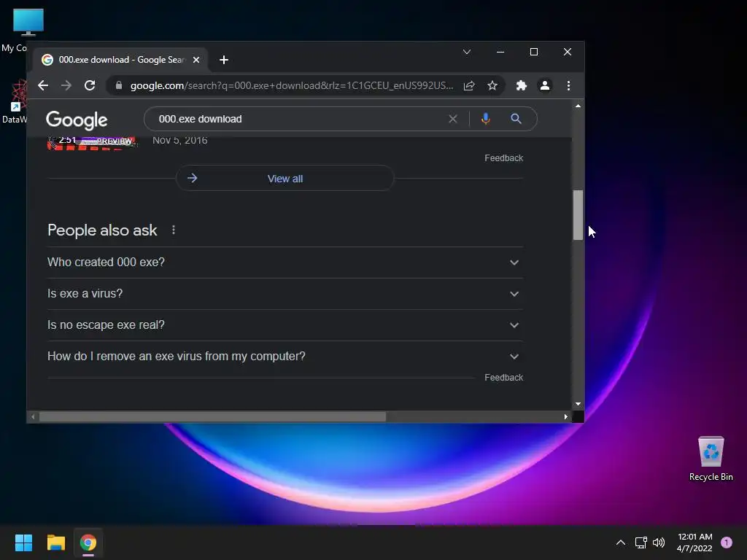Open the network status tray icon
747x560 pixels.
[x=640, y=542]
